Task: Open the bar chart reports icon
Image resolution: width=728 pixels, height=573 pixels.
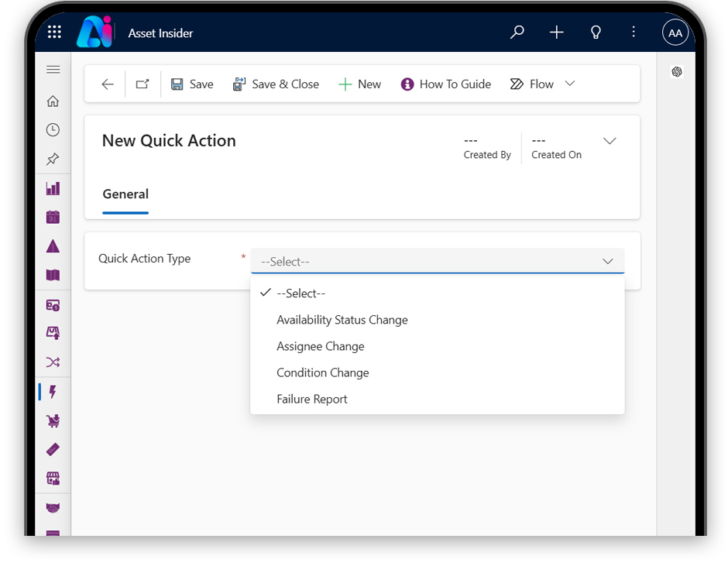Action: (53, 187)
